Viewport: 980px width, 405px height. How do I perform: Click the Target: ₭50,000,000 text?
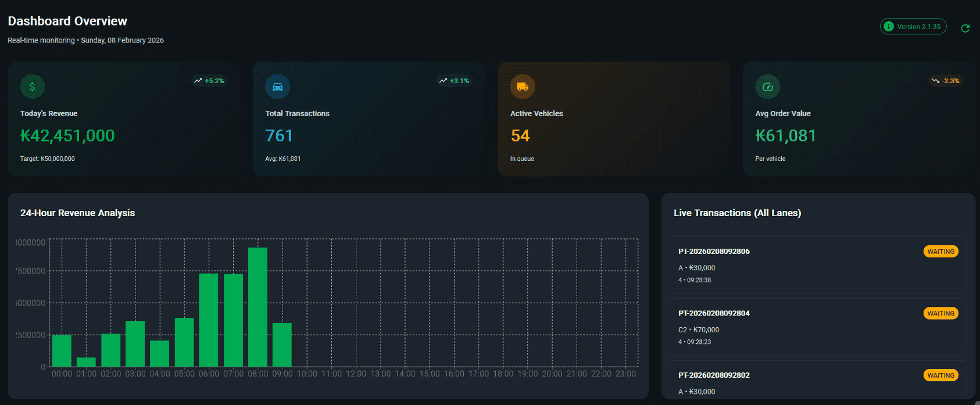point(48,159)
